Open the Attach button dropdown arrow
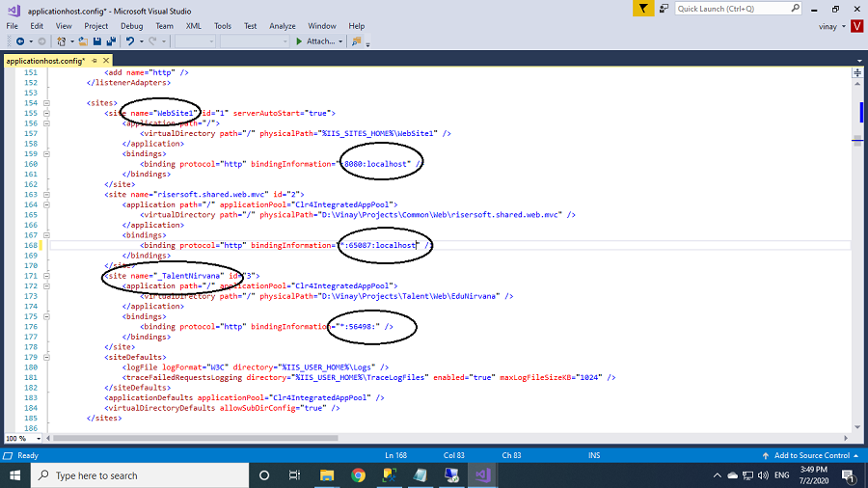 coord(340,41)
